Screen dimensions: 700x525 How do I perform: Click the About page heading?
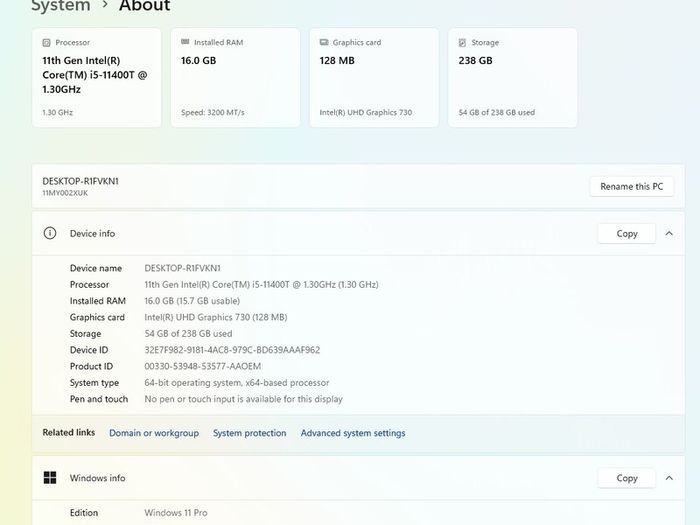[145, 6]
